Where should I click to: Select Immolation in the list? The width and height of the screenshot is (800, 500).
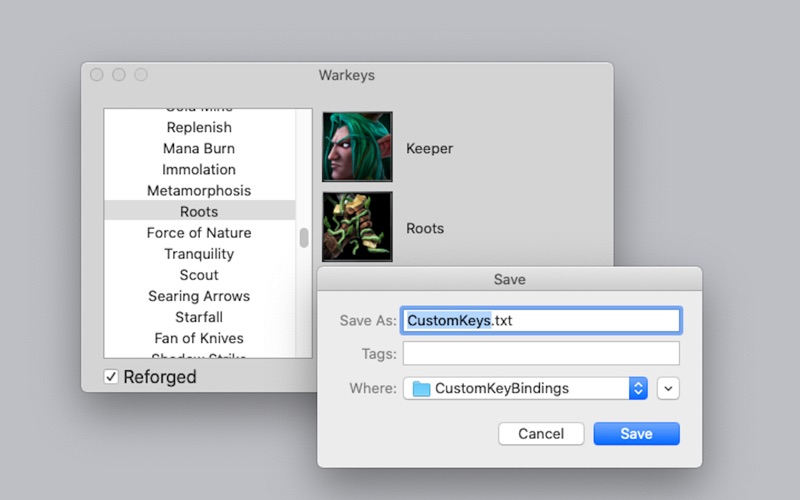click(199, 169)
